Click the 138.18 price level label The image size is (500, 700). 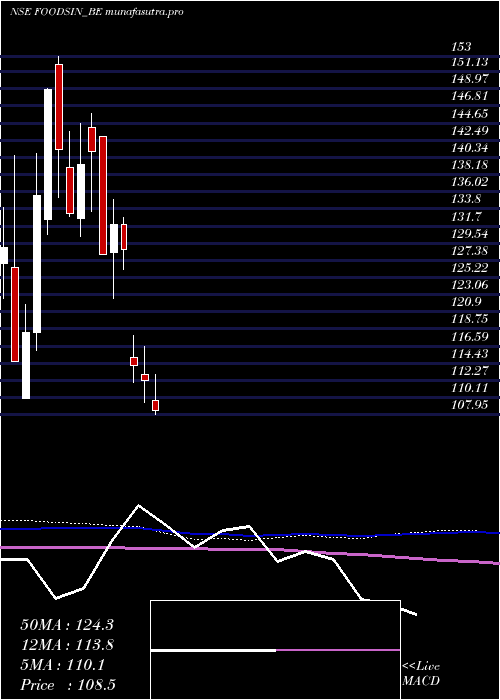[x=470, y=165]
